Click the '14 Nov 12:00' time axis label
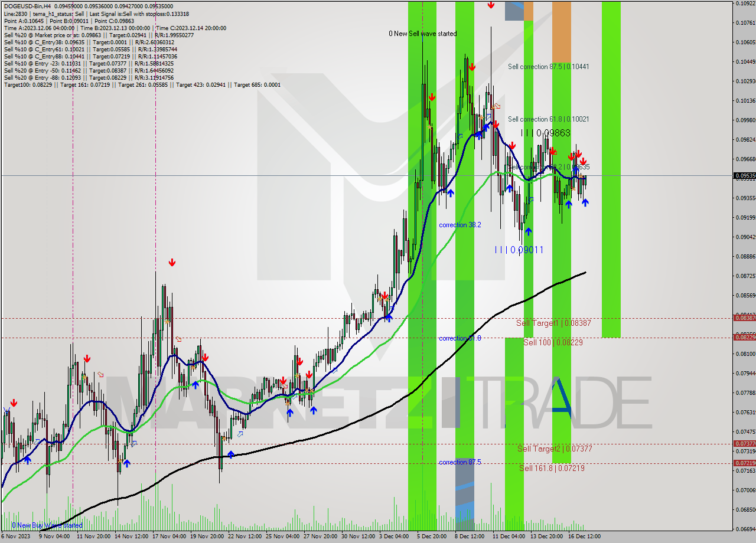The height and width of the screenshot is (543, 756). [131, 537]
